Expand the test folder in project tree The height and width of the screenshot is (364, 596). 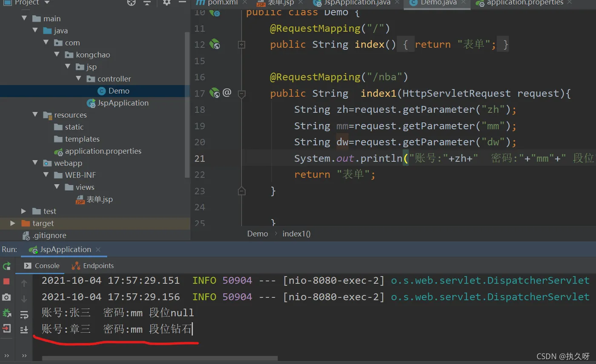point(24,211)
